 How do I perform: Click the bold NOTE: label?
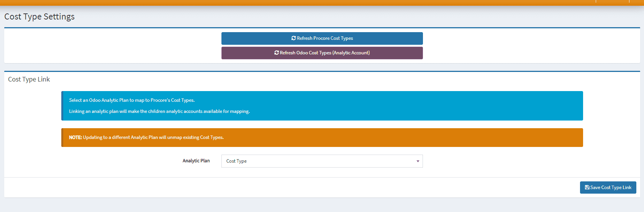pos(75,137)
